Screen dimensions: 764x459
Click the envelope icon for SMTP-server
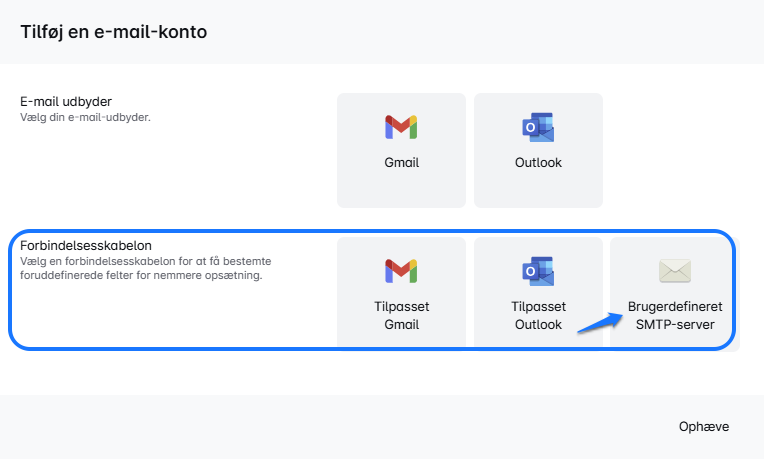coord(674,271)
